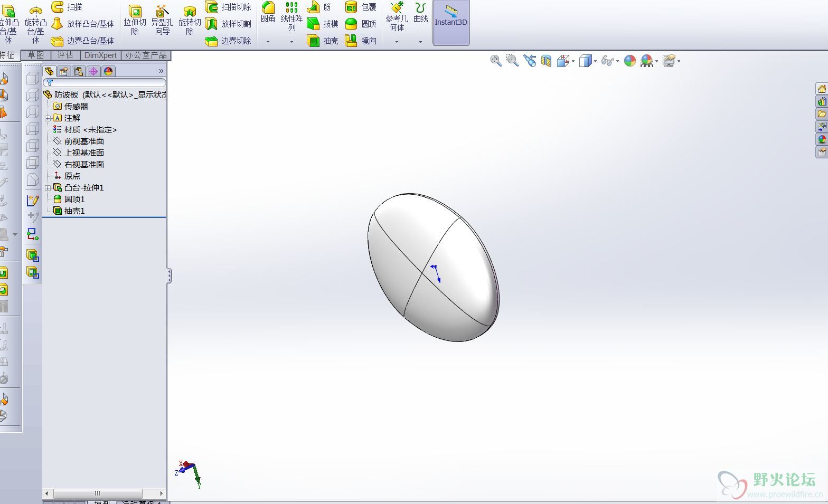Open the Design Library task pane tab
828x504 pixels.
tap(822, 101)
